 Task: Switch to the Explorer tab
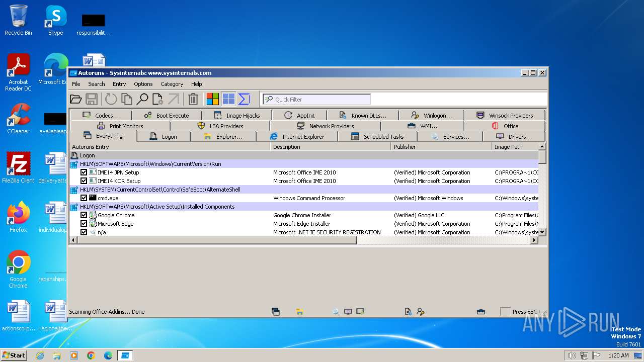[223, 137]
